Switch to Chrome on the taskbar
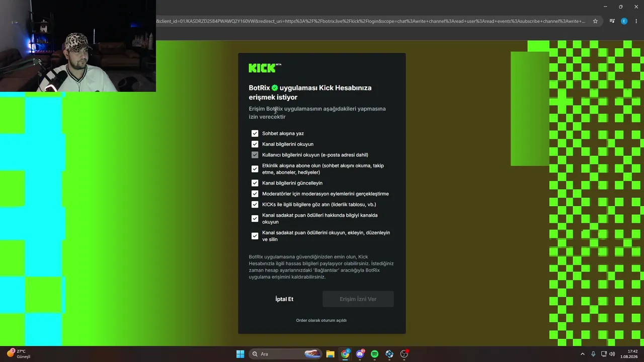The image size is (644, 362). click(x=345, y=354)
